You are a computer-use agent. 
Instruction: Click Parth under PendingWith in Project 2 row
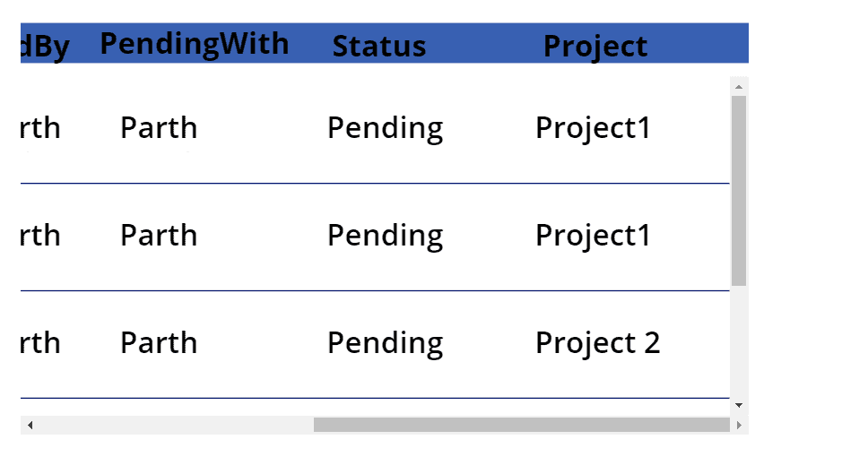[159, 343]
